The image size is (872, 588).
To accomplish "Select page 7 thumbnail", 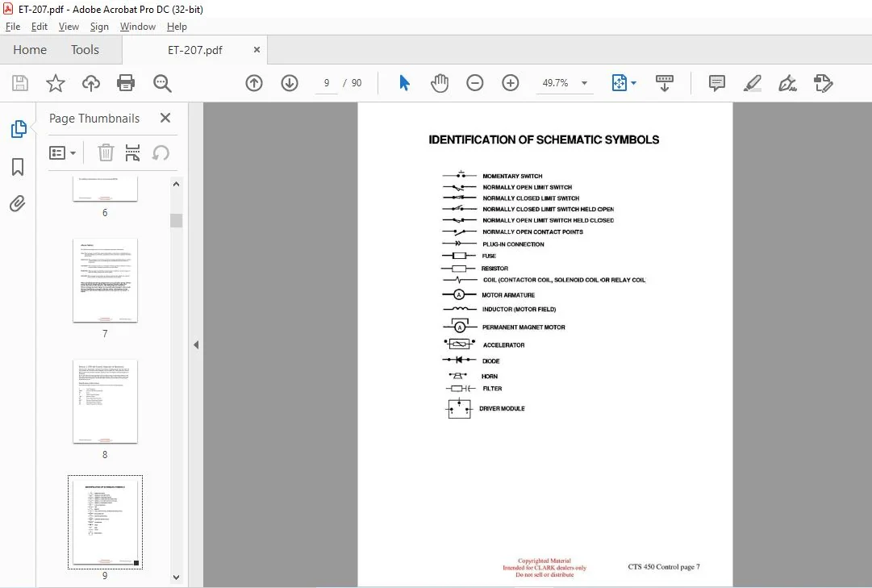I will (x=105, y=281).
